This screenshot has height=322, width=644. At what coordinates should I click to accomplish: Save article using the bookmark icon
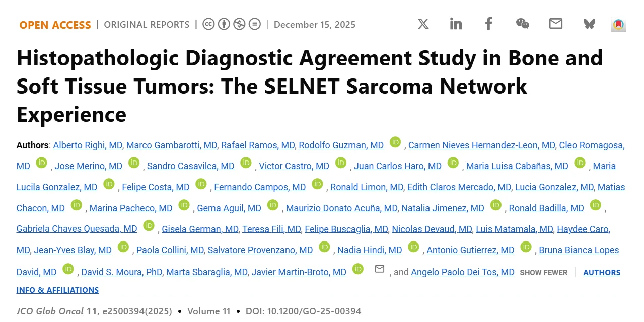[x=618, y=24]
